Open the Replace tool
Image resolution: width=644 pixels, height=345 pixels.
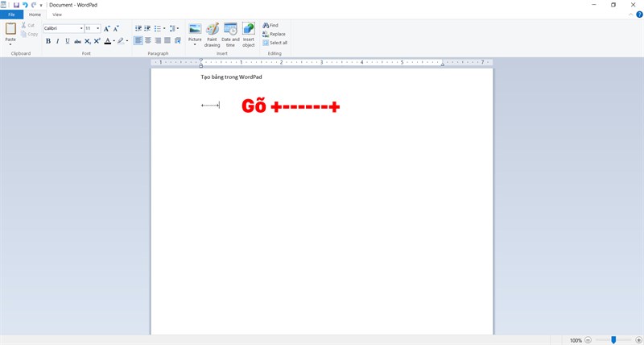[274, 34]
